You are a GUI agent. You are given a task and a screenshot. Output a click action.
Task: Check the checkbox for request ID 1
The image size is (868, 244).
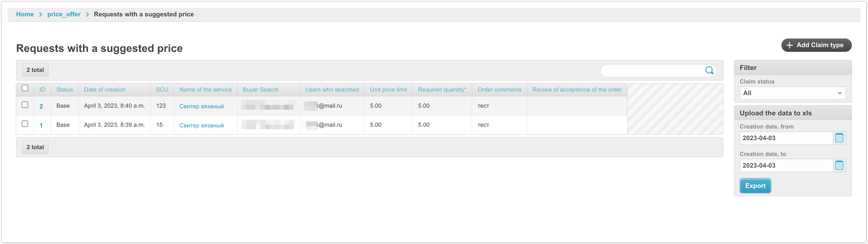point(25,124)
